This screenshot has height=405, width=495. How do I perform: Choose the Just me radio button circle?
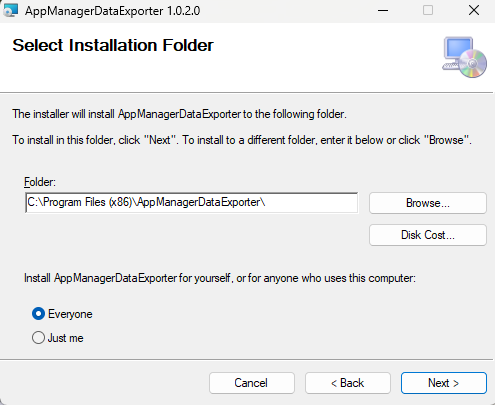coord(38,338)
